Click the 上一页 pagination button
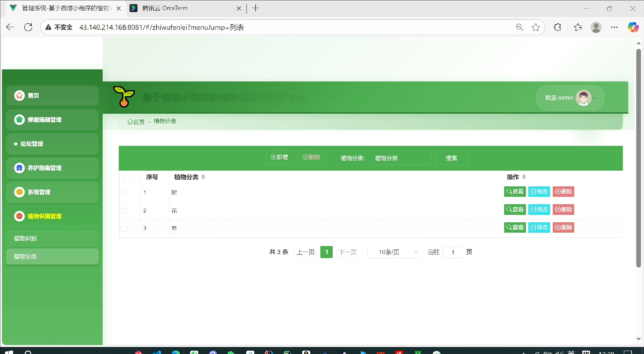 pos(306,252)
